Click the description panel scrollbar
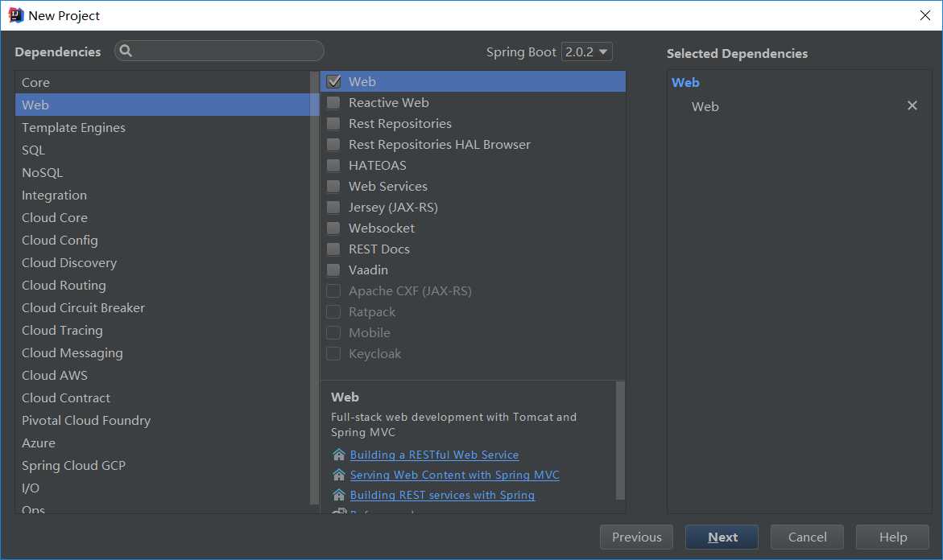943x560 pixels. (620, 440)
